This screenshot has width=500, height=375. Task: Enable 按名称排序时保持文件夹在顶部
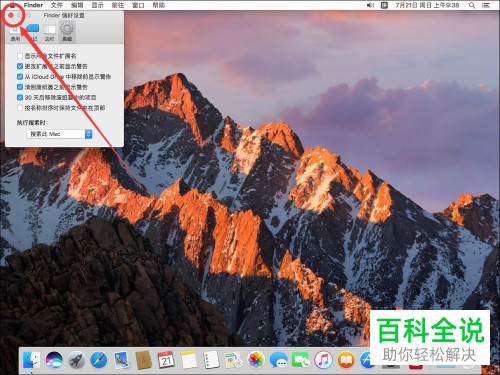(20, 108)
